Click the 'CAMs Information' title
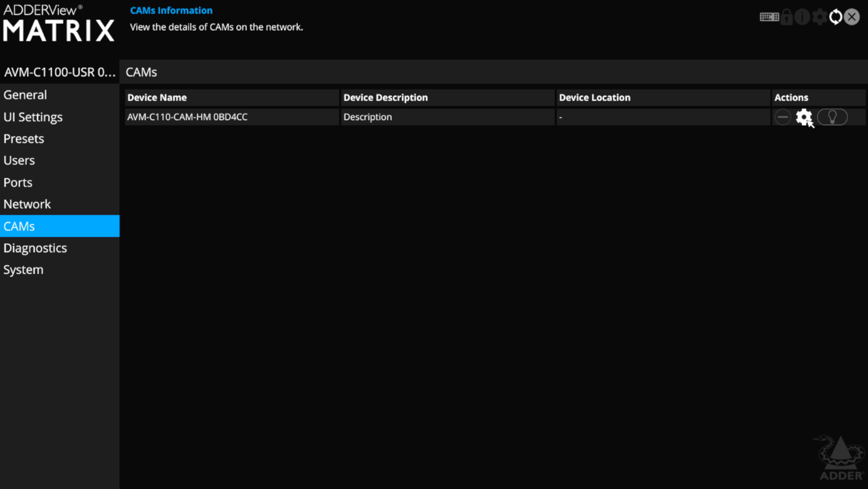This screenshot has width=868, height=489. click(171, 10)
